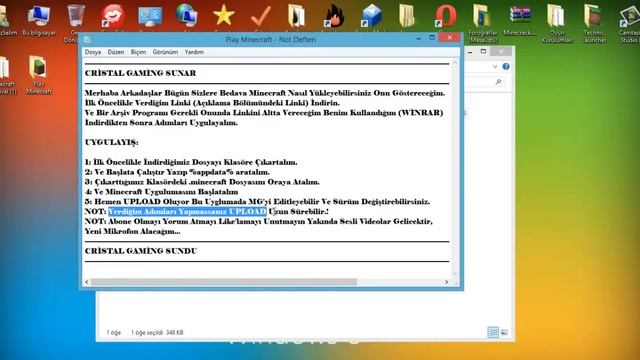Switch Explorer to details view icon

pos(493,332)
